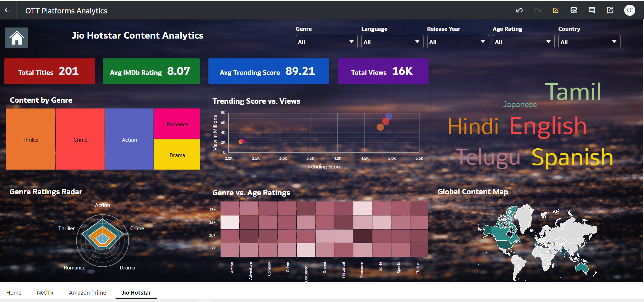Switch to the Home tab

coord(14,293)
